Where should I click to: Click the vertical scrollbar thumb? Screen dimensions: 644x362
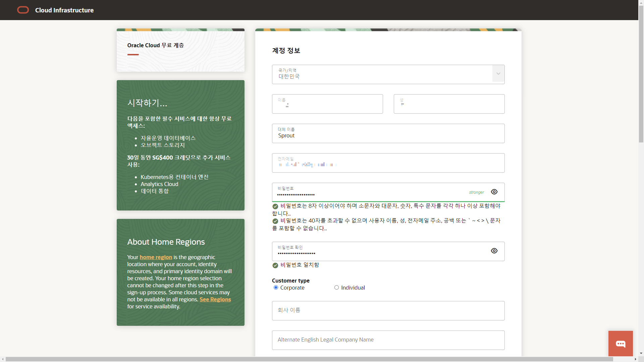point(641,74)
